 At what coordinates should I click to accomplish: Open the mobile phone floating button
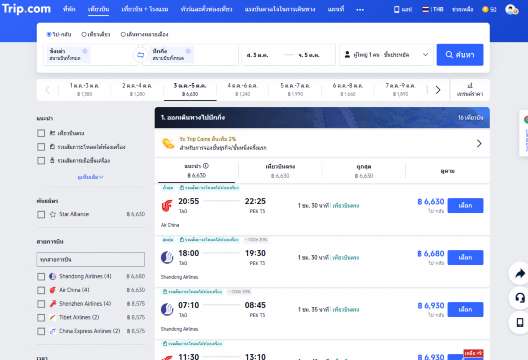pos(520,323)
